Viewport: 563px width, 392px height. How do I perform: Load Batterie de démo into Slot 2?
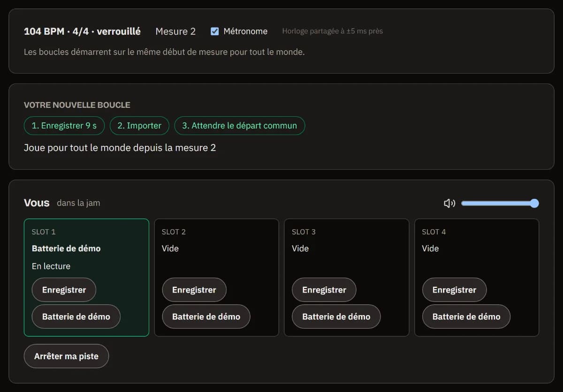point(206,317)
